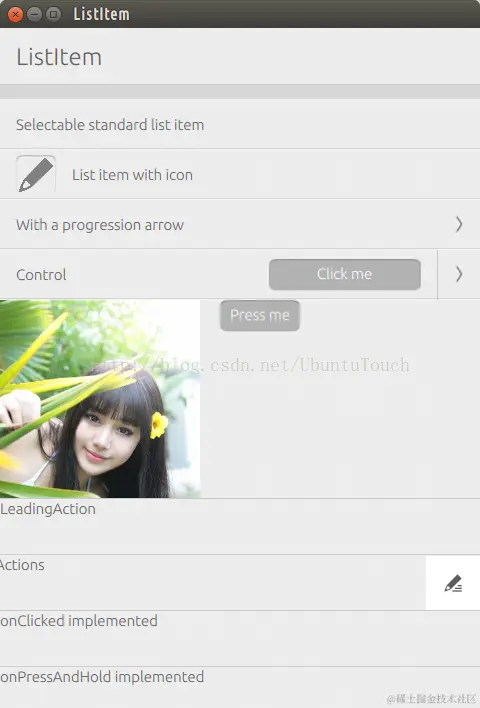The height and width of the screenshot is (708, 480).
Task: Tap the edit action icon in Actions row
Action: 453,583
